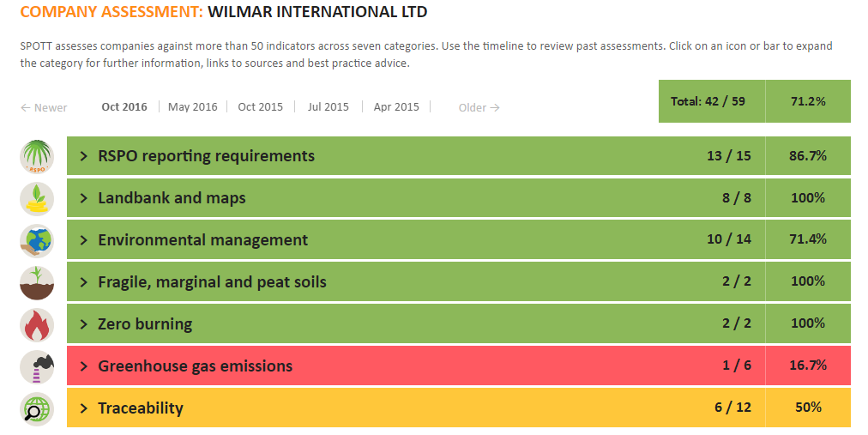Go to Newer assessments
Image resolution: width=868 pixels, height=435 pixels.
(x=44, y=108)
